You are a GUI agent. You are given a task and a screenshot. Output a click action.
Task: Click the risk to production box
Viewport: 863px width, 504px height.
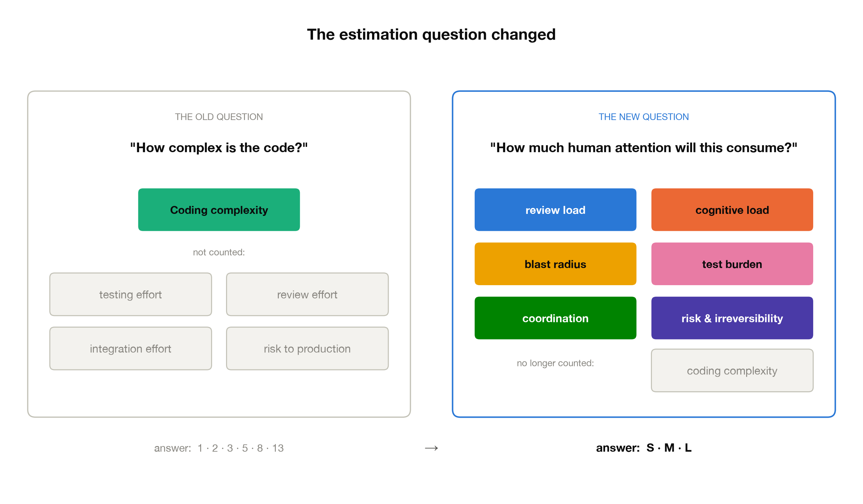(x=307, y=348)
